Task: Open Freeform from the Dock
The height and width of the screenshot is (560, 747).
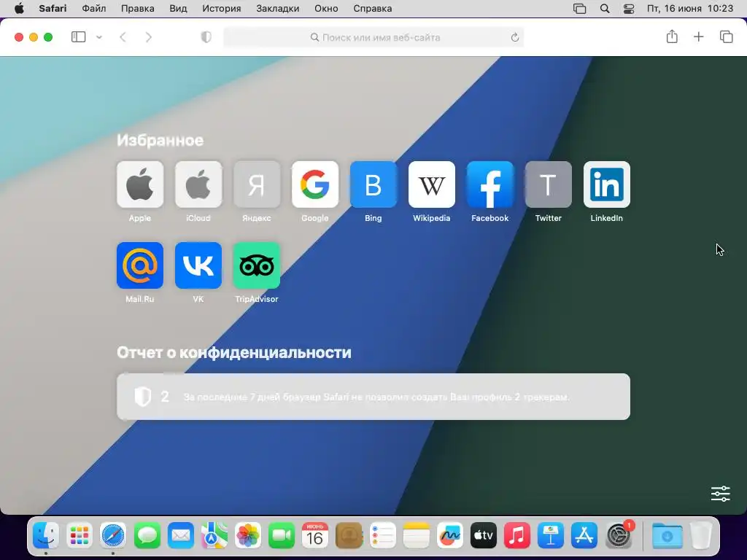Action: coord(449,536)
